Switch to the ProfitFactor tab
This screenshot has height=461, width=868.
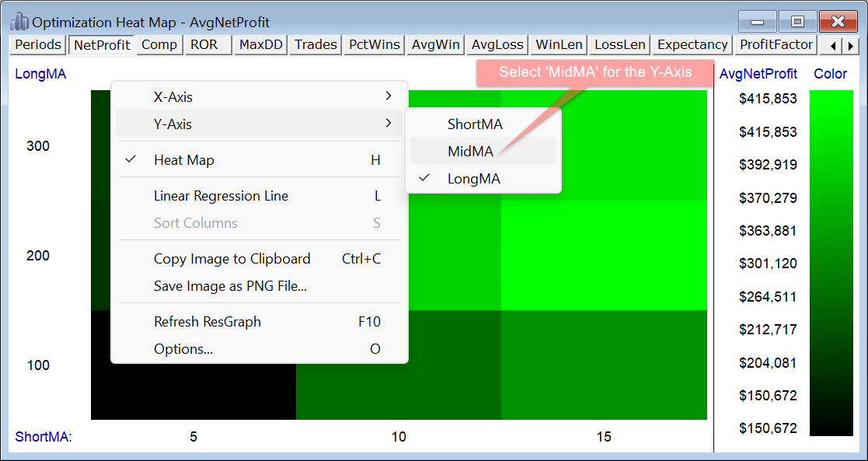[x=776, y=45]
